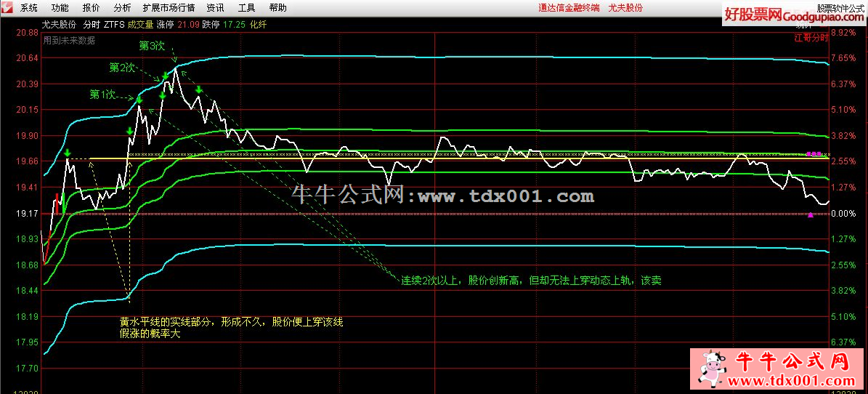The height and width of the screenshot is (394, 868).
Task: Click the red 江哥分时 label
Action: click(811, 38)
